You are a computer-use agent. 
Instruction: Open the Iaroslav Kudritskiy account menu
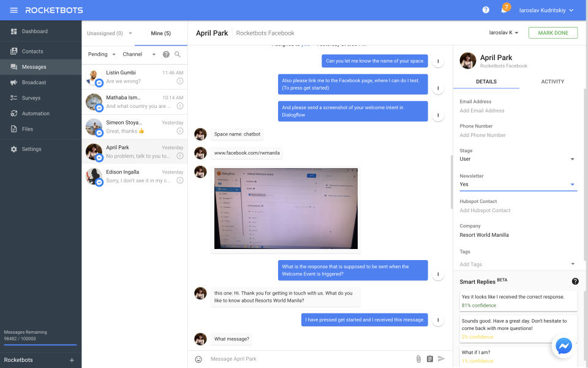546,10
